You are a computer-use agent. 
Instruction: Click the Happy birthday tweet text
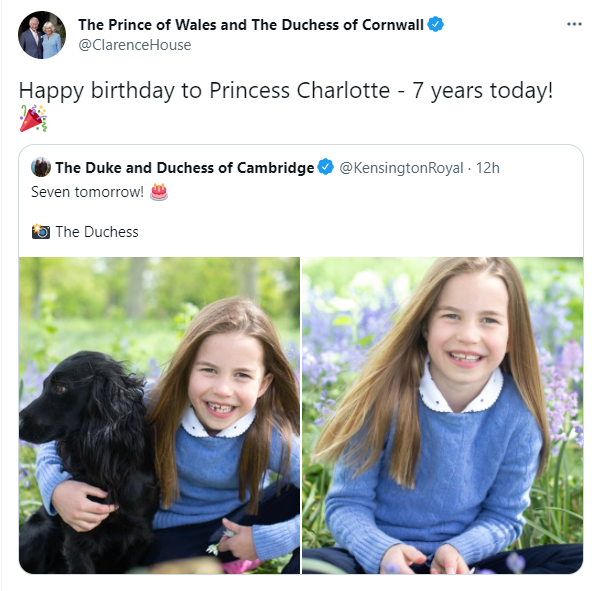286,91
